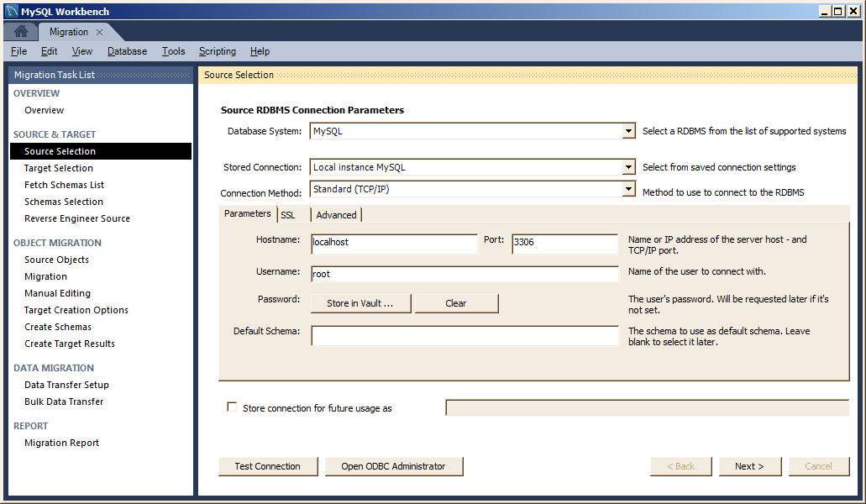Click the MySQL Workbench dolphin title icon

click(12, 11)
